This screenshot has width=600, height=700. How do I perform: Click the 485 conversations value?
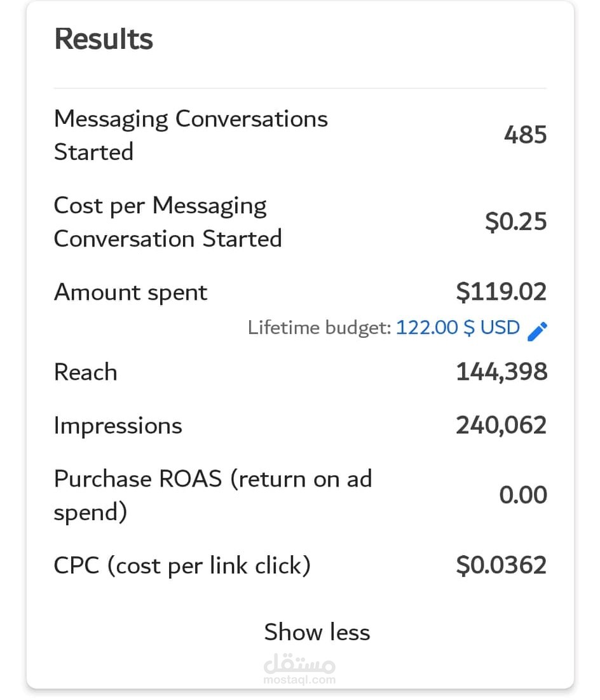[x=525, y=135]
